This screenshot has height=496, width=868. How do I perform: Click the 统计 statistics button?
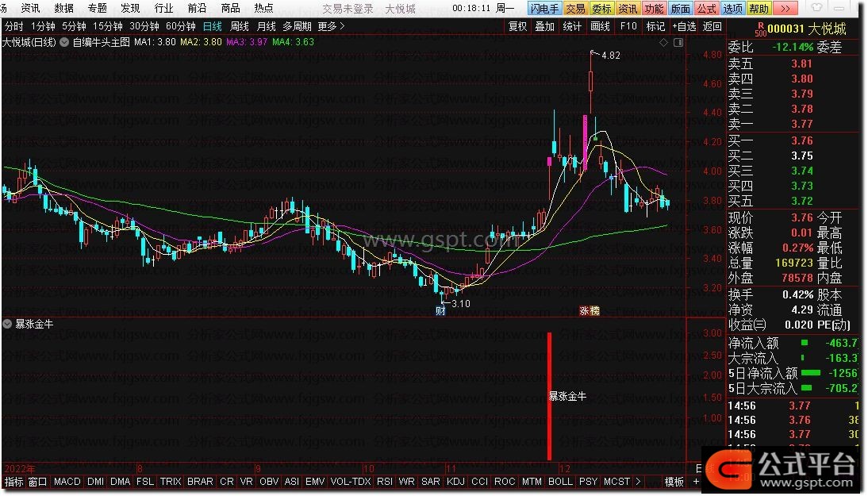click(x=572, y=26)
